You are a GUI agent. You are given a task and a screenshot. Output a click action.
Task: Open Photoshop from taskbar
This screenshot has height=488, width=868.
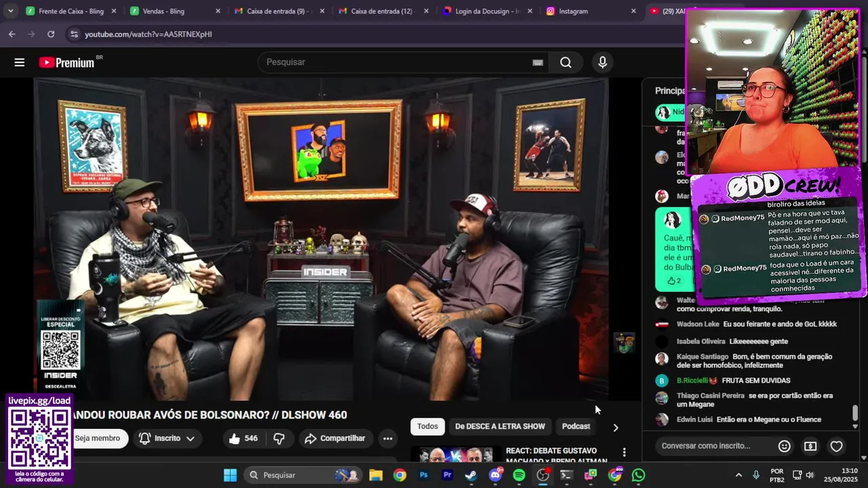(x=424, y=475)
